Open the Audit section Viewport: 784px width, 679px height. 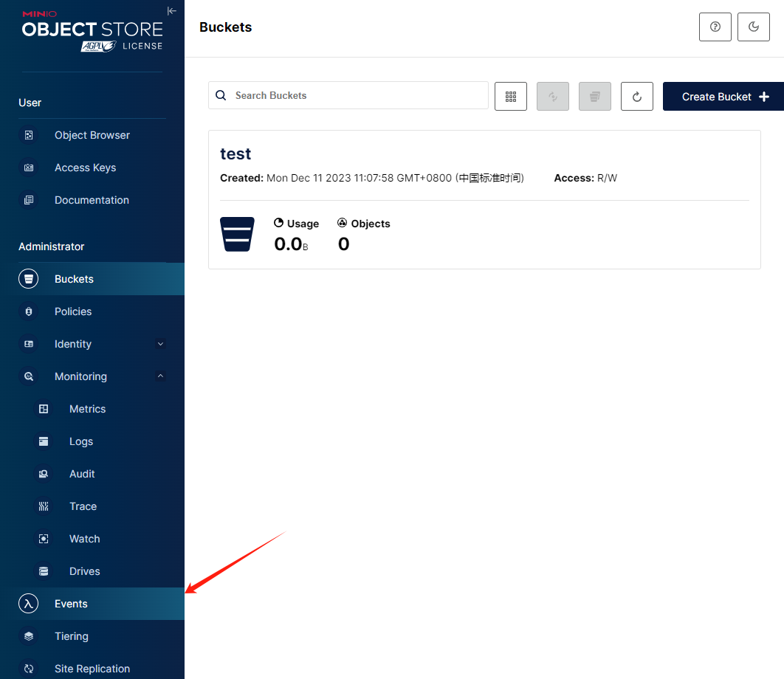click(x=82, y=474)
